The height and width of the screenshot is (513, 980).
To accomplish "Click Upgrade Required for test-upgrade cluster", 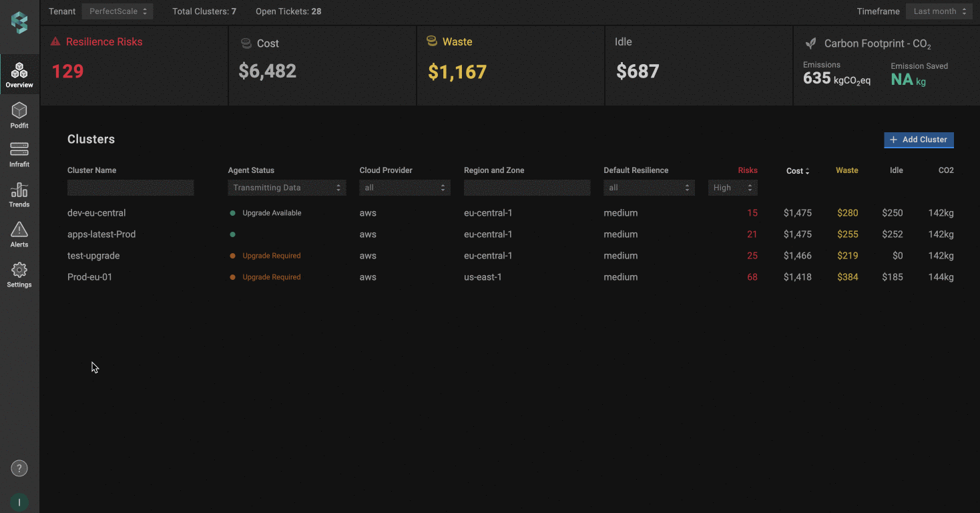I will click(x=271, y=256).
